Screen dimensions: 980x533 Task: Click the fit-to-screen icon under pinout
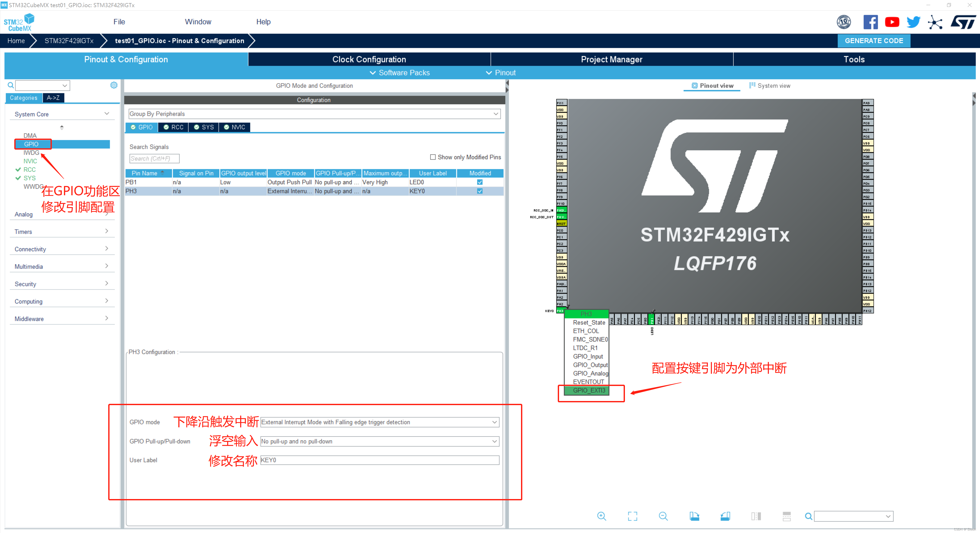tap(632, 516)
